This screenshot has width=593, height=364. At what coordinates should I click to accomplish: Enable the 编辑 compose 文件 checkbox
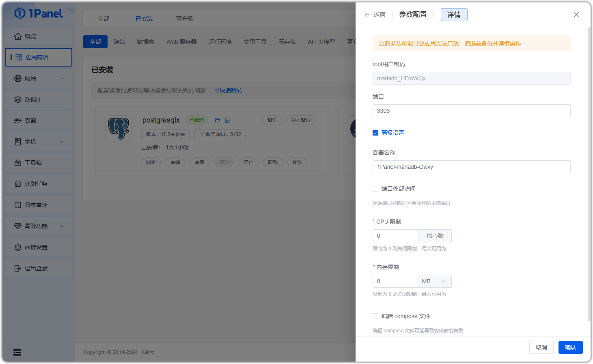375,316
